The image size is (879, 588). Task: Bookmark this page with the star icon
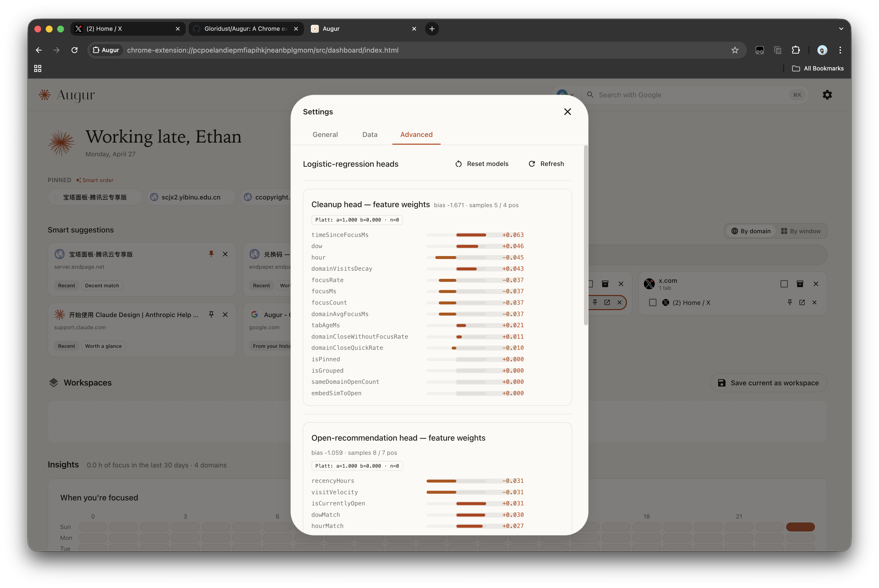(734, 50)
